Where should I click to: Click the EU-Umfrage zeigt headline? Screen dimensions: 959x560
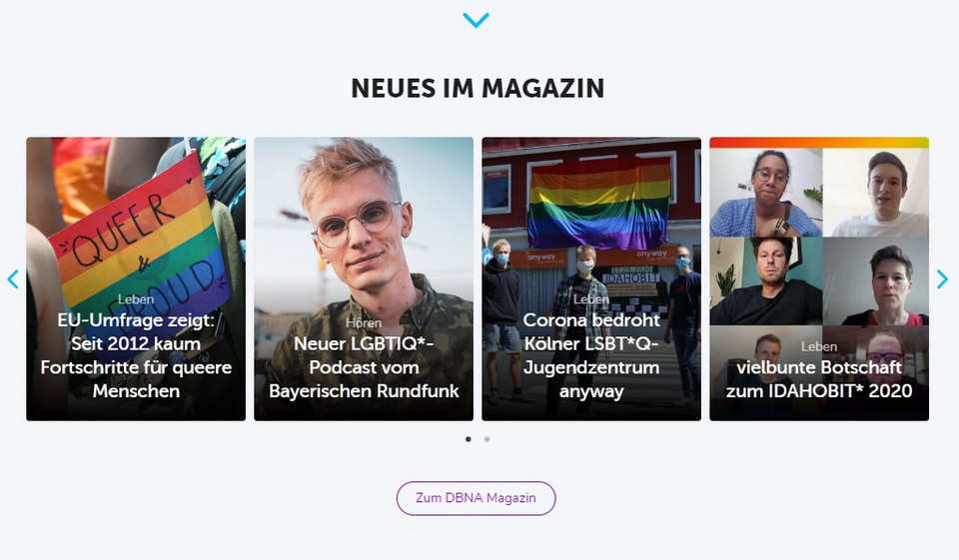[136, 355]
